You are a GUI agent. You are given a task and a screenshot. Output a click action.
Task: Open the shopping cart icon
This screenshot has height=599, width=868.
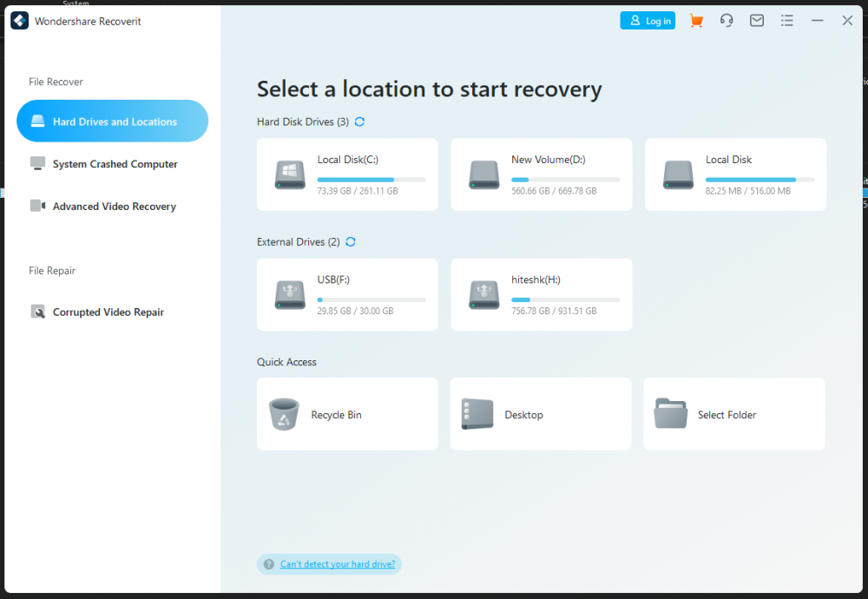click(x=696, y=21)
